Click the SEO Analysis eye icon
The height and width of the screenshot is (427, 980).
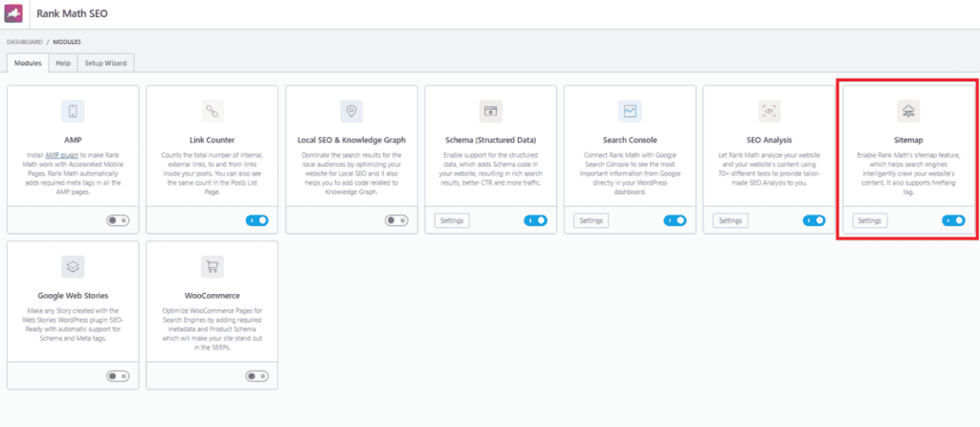coord(769,111)
